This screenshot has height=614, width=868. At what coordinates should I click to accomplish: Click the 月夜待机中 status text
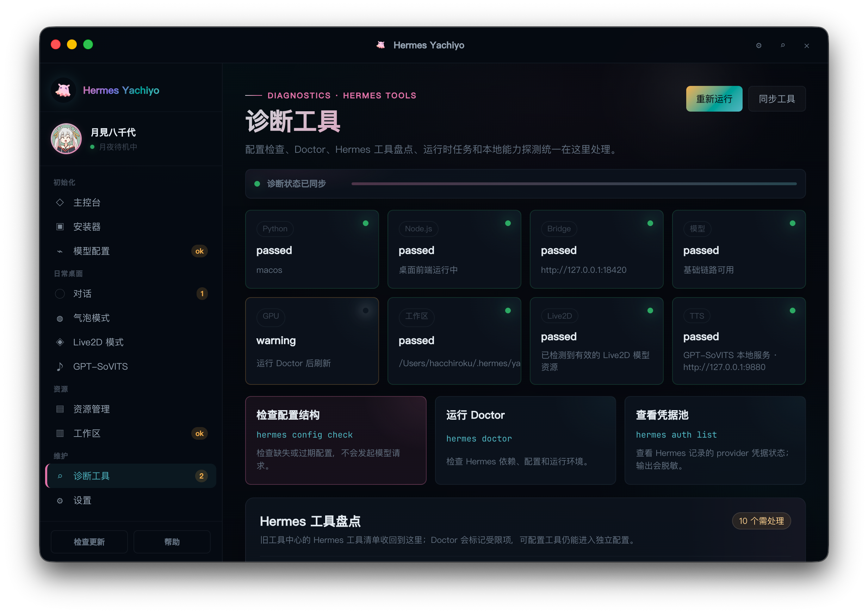(118, 147)
